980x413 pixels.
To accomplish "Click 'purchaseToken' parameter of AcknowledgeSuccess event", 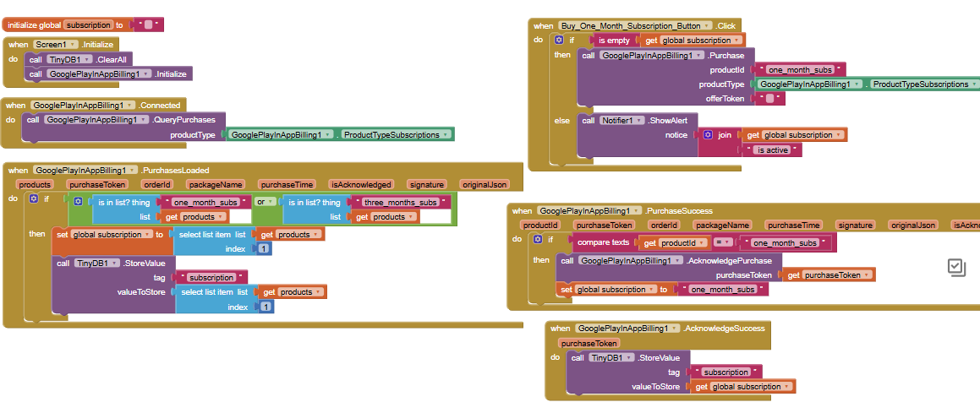I will click(589, 343).
